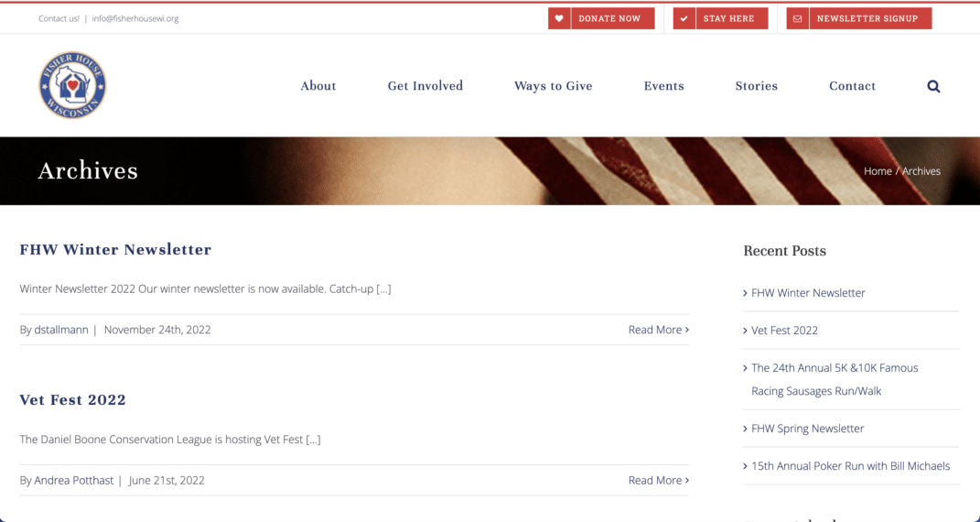Click the Home breadcrumb link

tap(878, 170)
